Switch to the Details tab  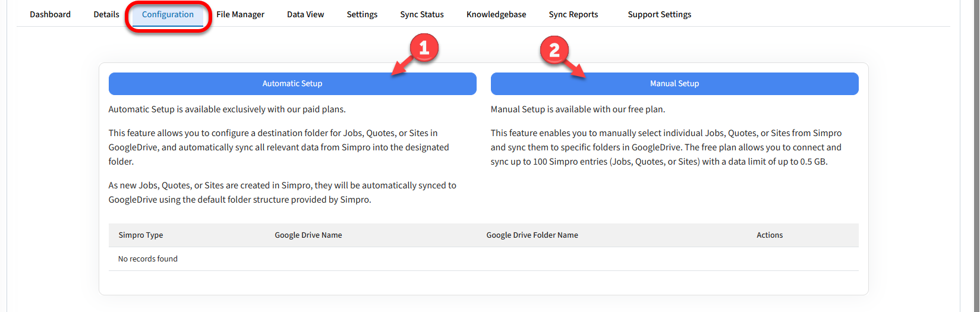click(x=106, y=14)
